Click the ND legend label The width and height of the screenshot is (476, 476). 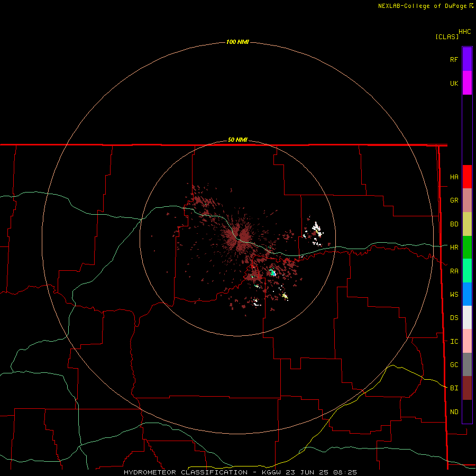(454, 412)
